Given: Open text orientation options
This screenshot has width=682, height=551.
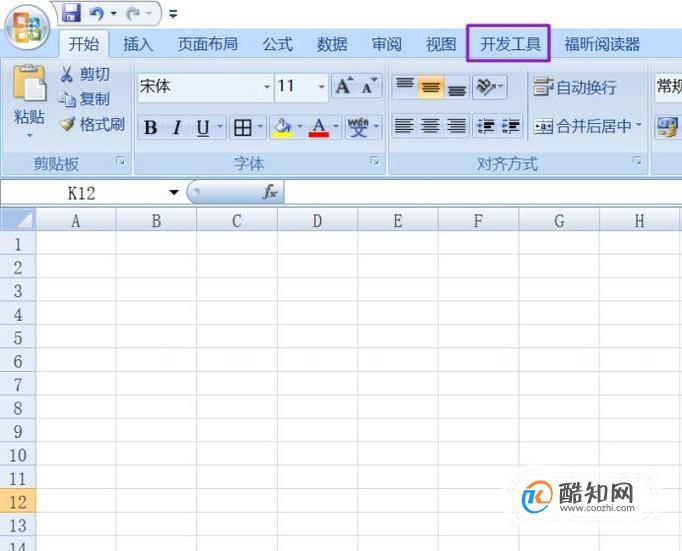Looking at the screenshot, I should pyautogui.click(x=490, y=87).
